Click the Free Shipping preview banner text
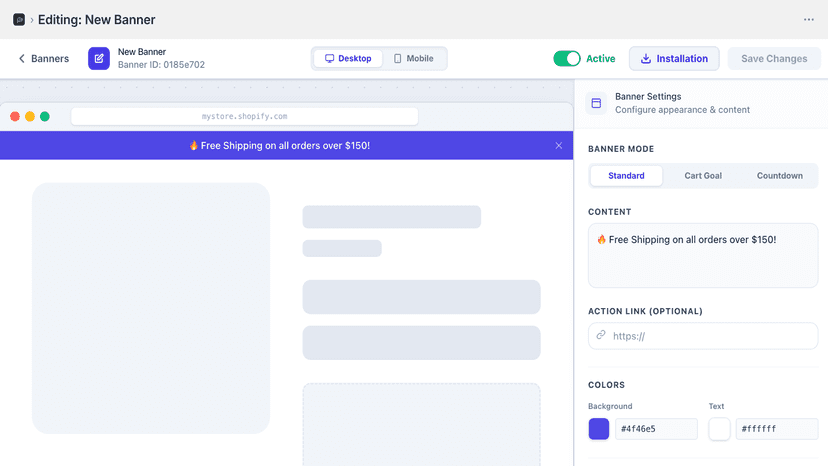The image size is (828, 466). tap(279, 146)
